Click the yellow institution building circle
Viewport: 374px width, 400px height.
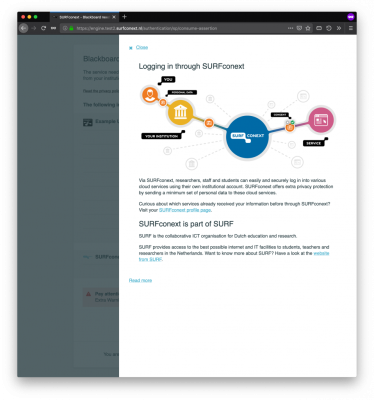coord(180,113)
